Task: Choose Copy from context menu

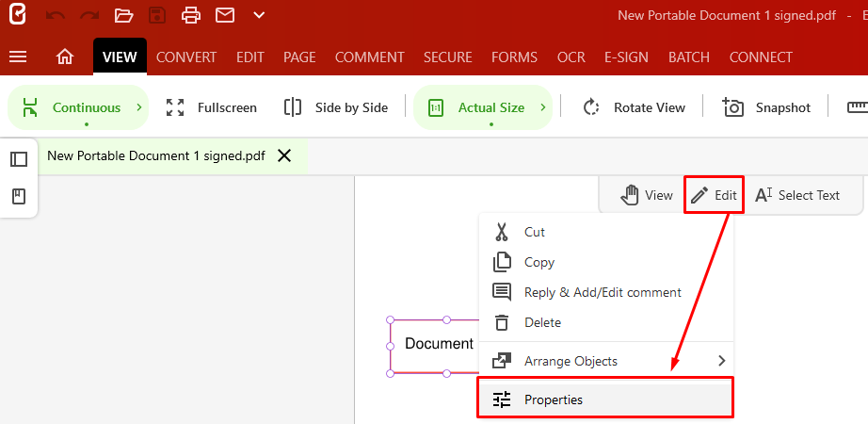Action: 605,262
